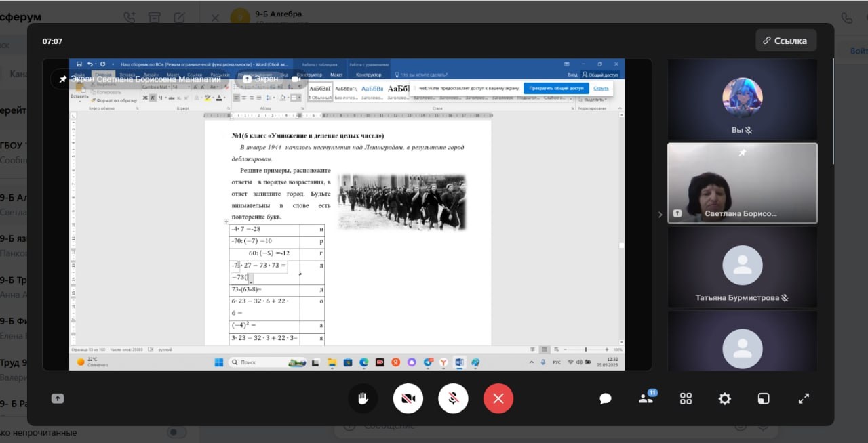The height and width of the screenshot is (443, 868).
Task: Click the table move handle in document
Action: click(226, 221)
